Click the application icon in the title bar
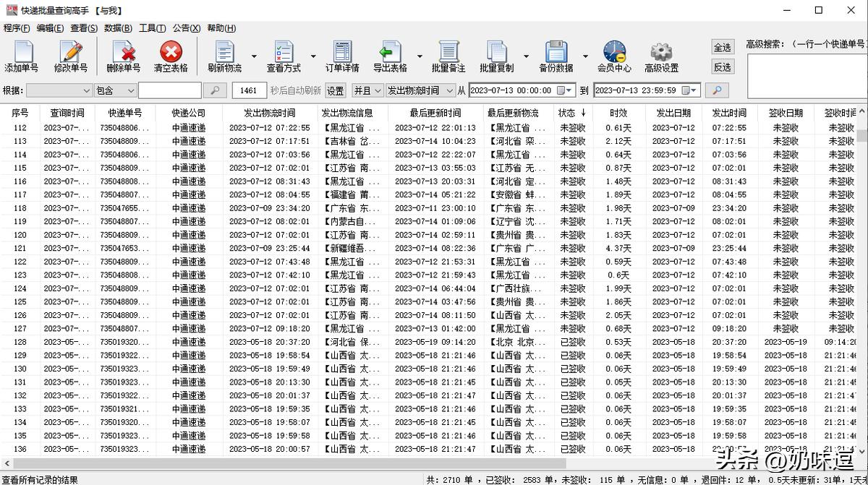 [x=10, y=11]
